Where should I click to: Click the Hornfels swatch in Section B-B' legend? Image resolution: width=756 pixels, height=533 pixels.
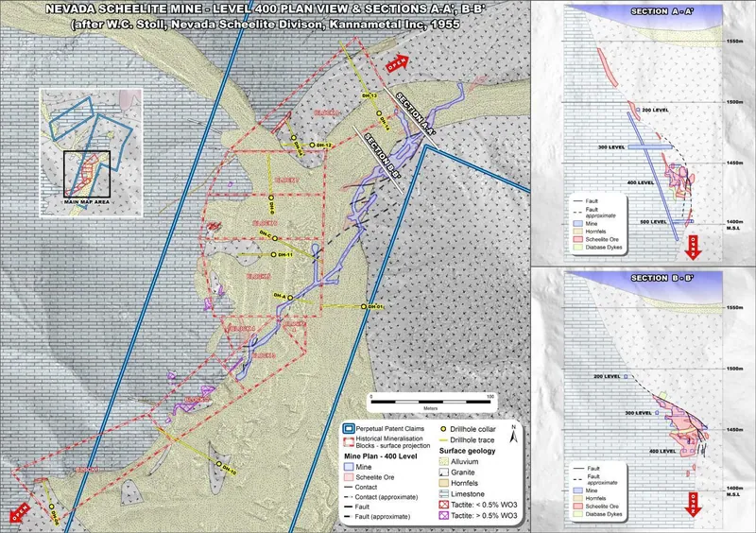pyautogui.click(x=578, y=498)
